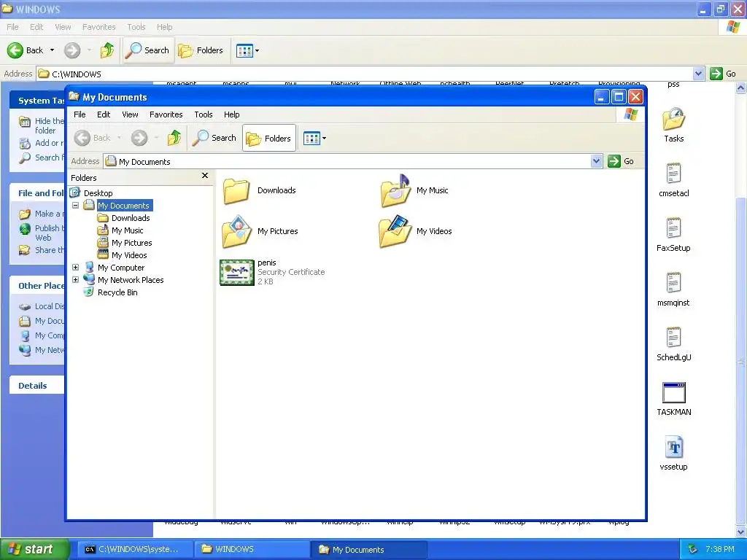Select TASKMAN application icon
Screen dimensions: 747x560
tap(673, 393)
